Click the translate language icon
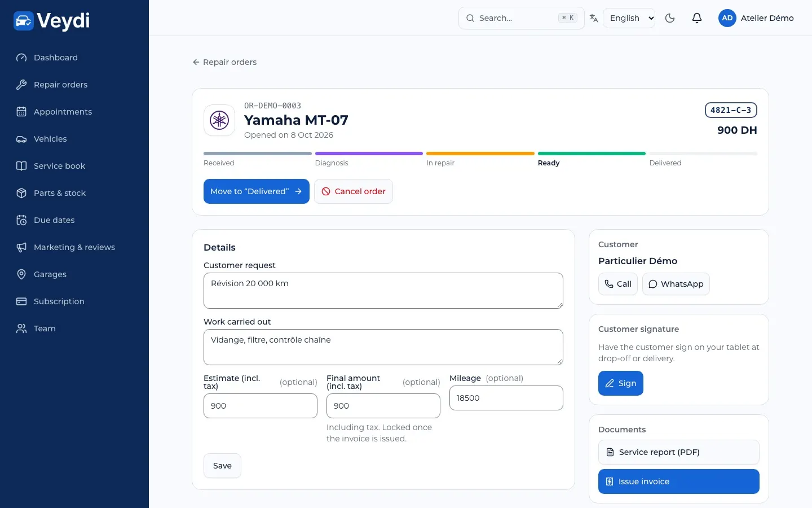Image resolution: width=812 pixels, height=508 pixels. point(594,18)
